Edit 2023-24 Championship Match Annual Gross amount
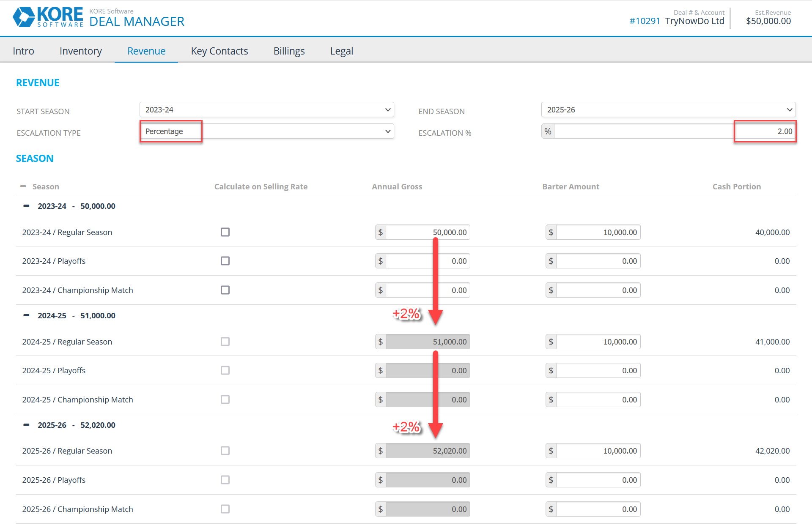 coord(428,290)
